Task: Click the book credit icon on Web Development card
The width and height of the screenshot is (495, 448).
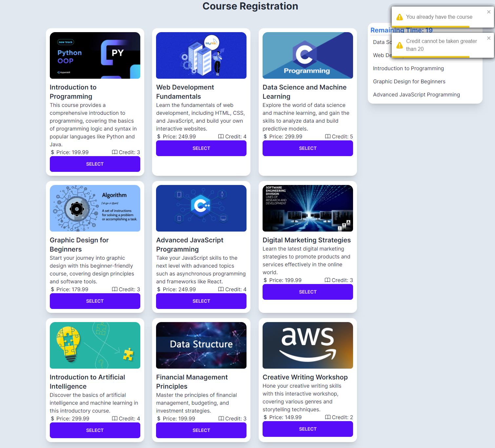Action: [221, 136]
